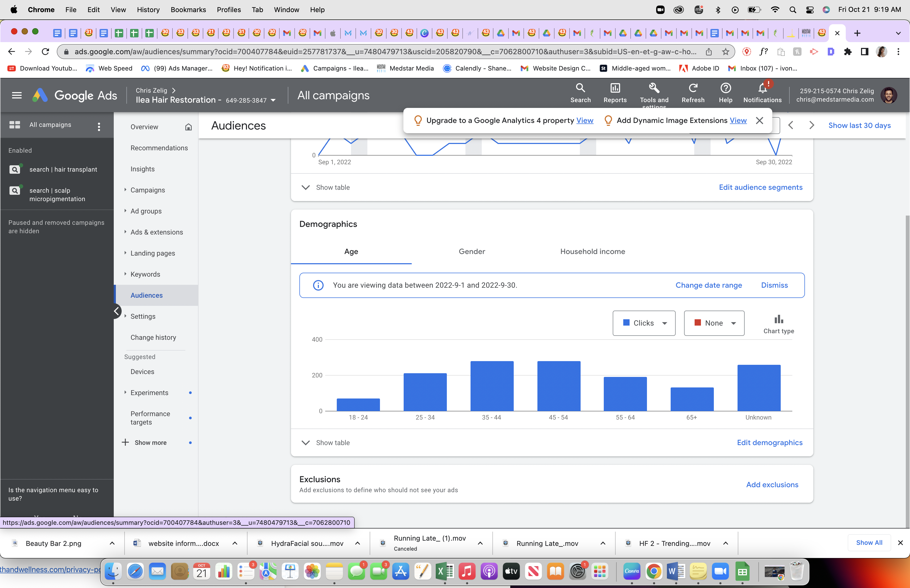This screenshot has height=588, width=910.
Task: Open the Help question mark icon
Action: pyautogui.click(x=725, y=93)
